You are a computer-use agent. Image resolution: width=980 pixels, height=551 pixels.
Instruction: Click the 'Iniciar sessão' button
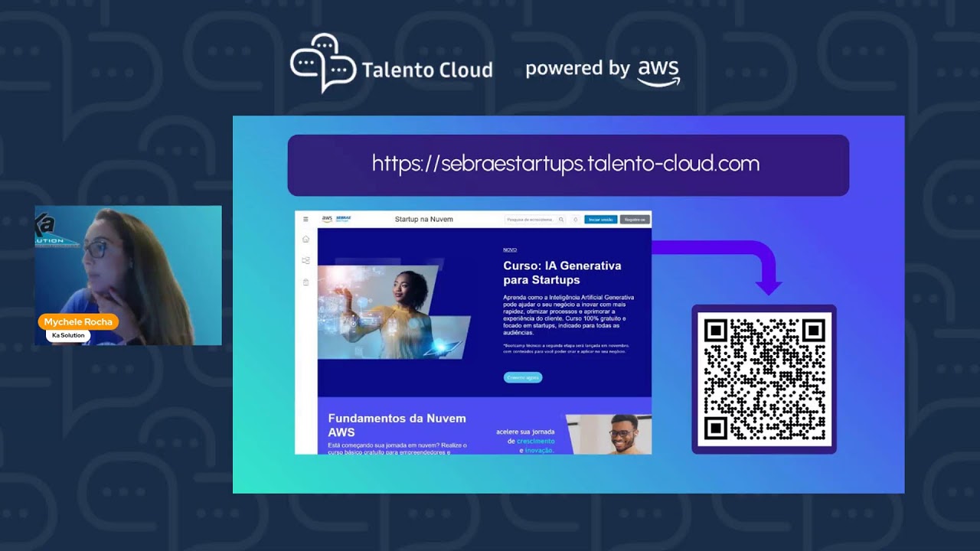(x=600, y=220)
